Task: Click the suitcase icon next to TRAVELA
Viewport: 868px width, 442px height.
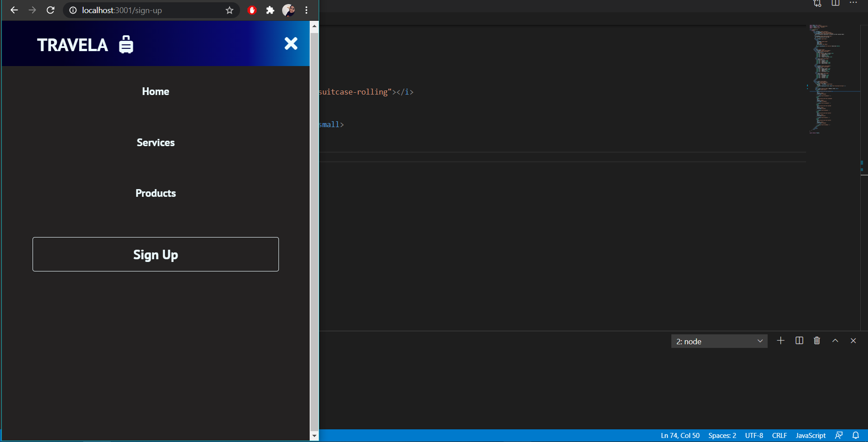Action: click(126, 44)
